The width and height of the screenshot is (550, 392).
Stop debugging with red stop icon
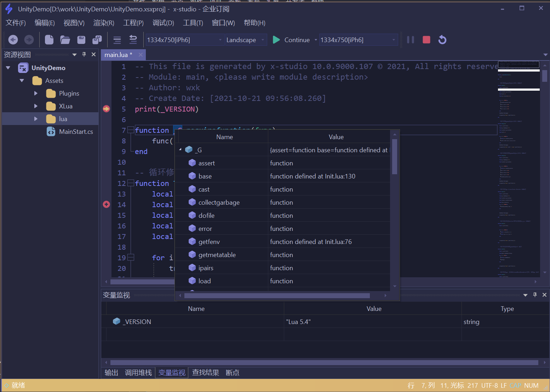click(x=426, y=40)
